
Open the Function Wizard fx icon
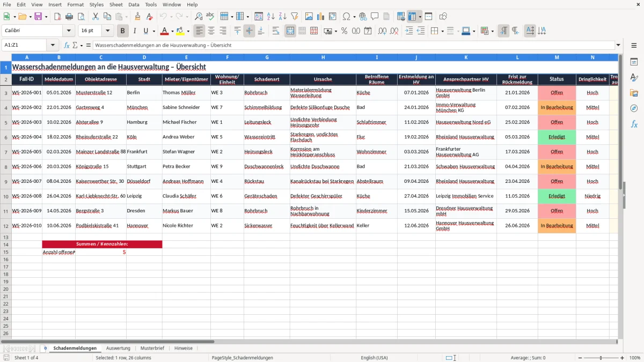pyautogui.click(x=67, y=46)
